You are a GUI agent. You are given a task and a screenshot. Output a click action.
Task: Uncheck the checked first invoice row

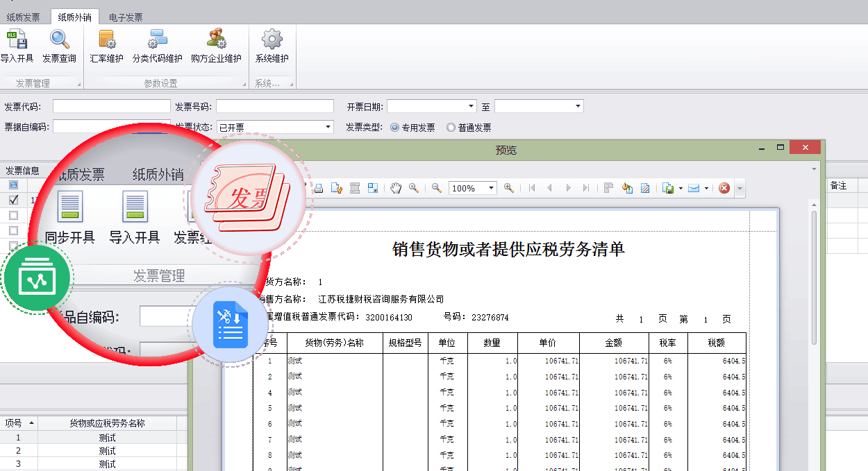(13, 200)
